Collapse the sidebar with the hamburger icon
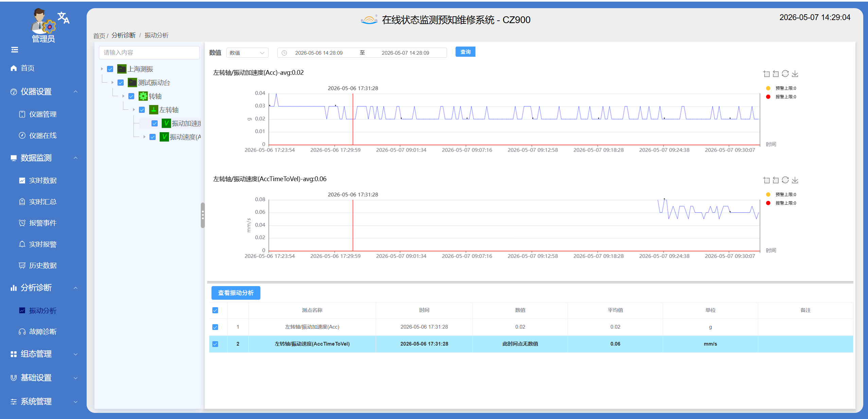Image resolution: width=868 pixels, height=419 pixels. pyautogui.click(x=15, y=50)
